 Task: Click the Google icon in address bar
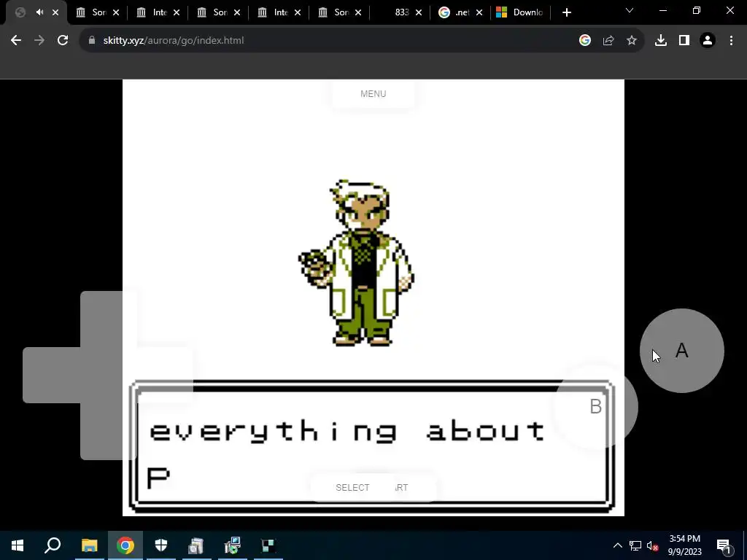[x=585, y=41]
